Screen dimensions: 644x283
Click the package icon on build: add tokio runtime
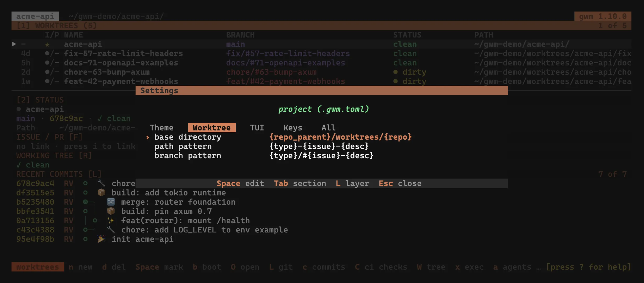tap(102, 193)
